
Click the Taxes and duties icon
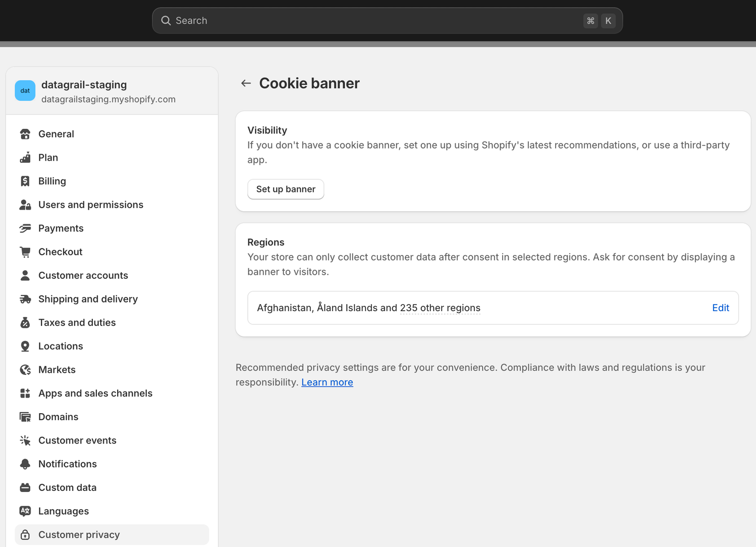(x=25, y=322)
